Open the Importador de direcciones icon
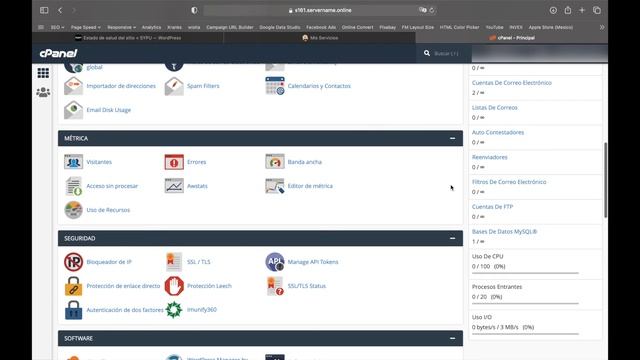Screen dimensions: 640x360 [x=73, y=86]
